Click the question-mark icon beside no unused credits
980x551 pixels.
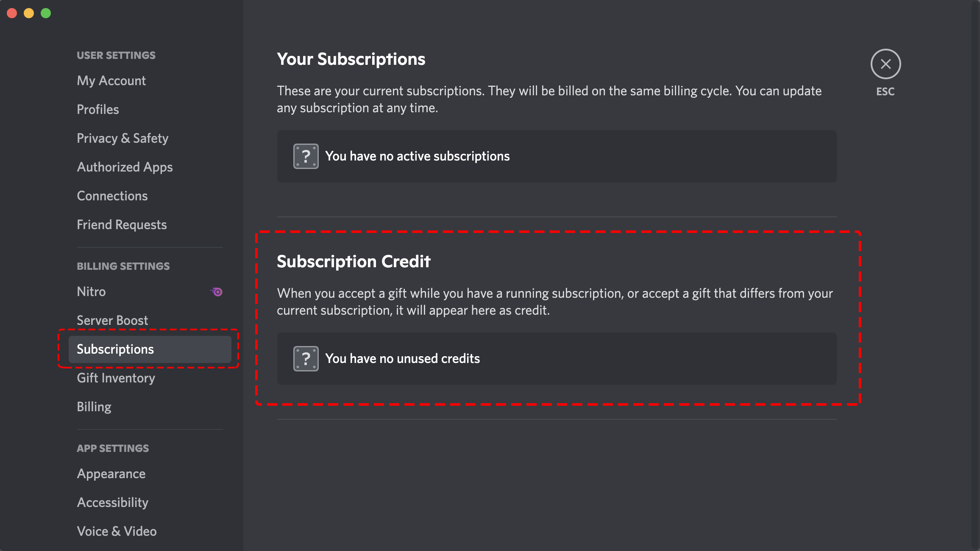pyautogui.click(x=305, y=358)
